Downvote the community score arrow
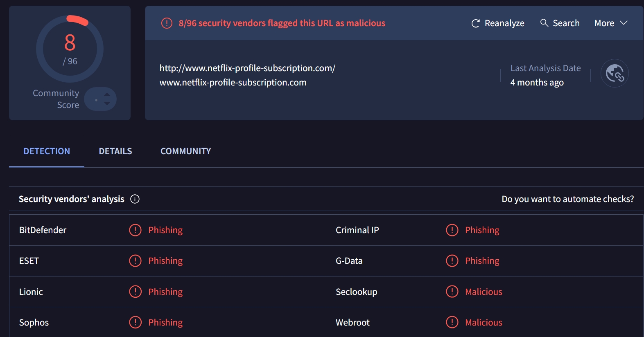The image size is (644, 337). (x=107, y=103)
